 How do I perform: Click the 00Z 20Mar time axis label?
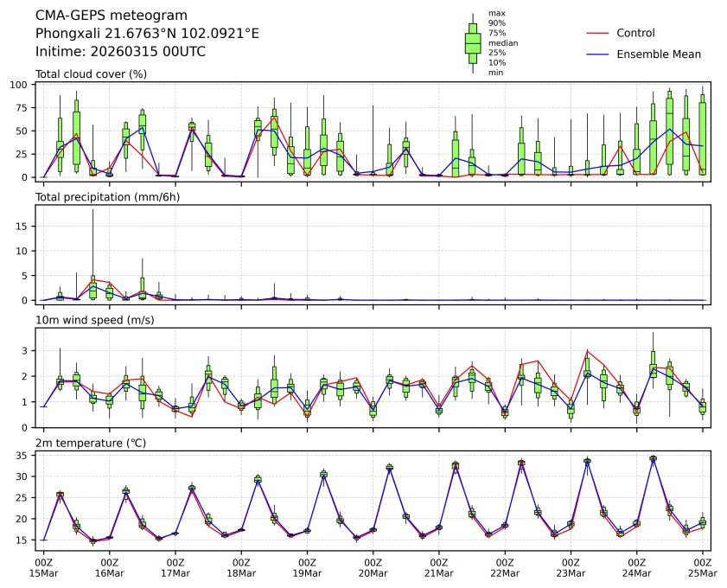coord(373,567)
